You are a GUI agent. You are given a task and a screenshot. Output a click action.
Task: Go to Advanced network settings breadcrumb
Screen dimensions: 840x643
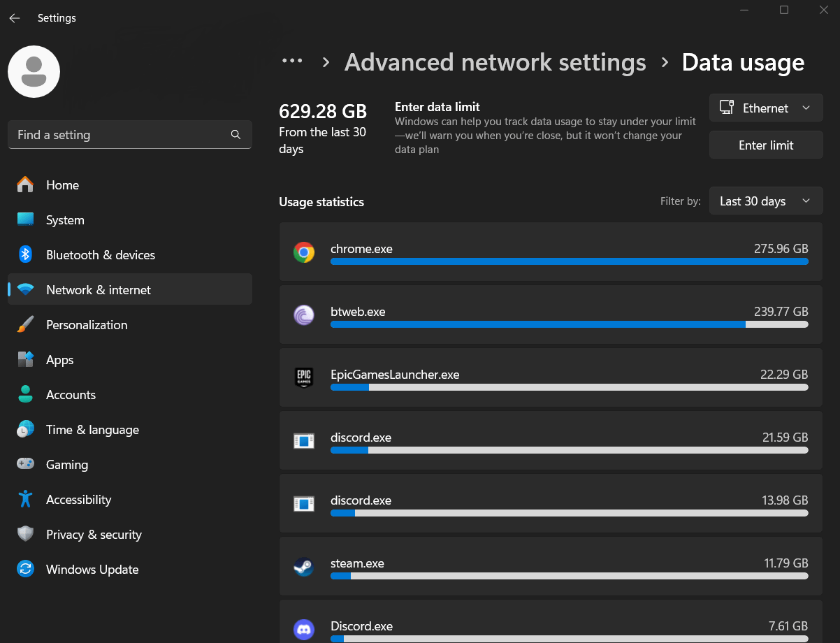pyautogui.click(x=495, y=62)
